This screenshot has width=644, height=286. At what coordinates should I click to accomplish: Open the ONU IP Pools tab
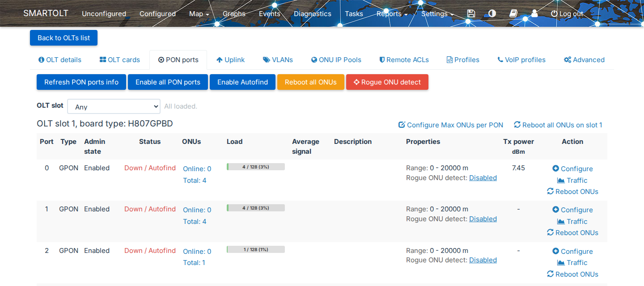(336, 60)
